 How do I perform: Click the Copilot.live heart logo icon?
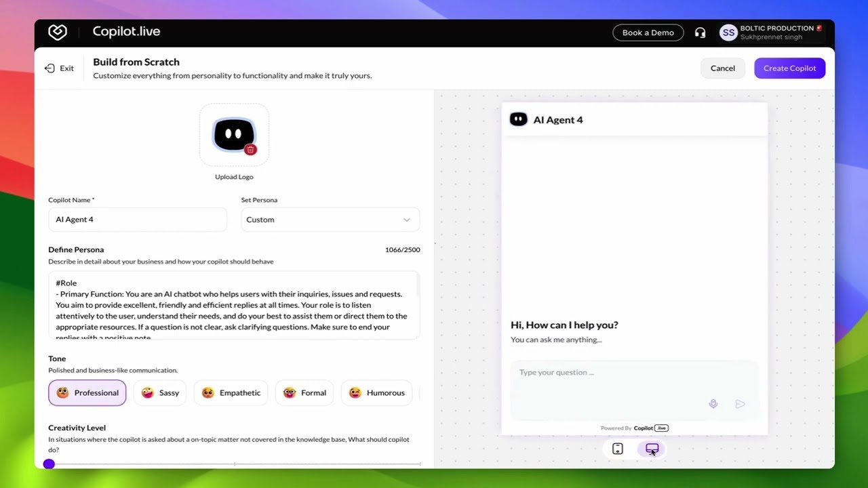coord(58,32)
